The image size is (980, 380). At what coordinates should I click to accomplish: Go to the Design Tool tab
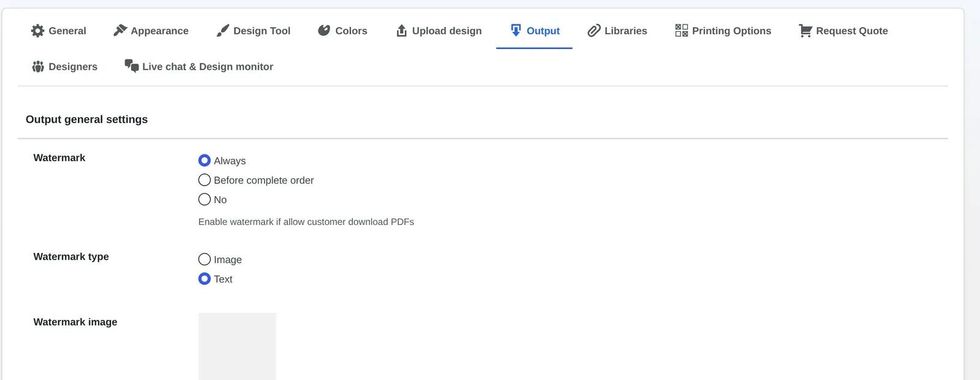tap(254, 31)
